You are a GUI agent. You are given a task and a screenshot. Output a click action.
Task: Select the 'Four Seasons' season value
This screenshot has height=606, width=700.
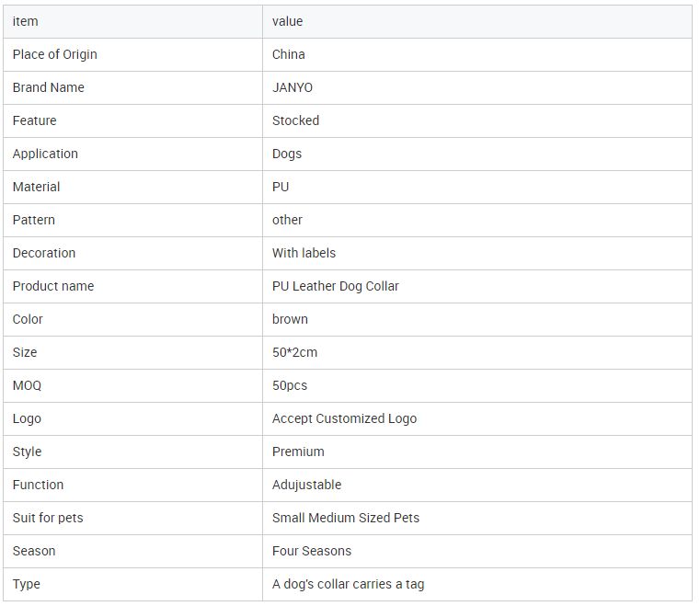(312, 551)
